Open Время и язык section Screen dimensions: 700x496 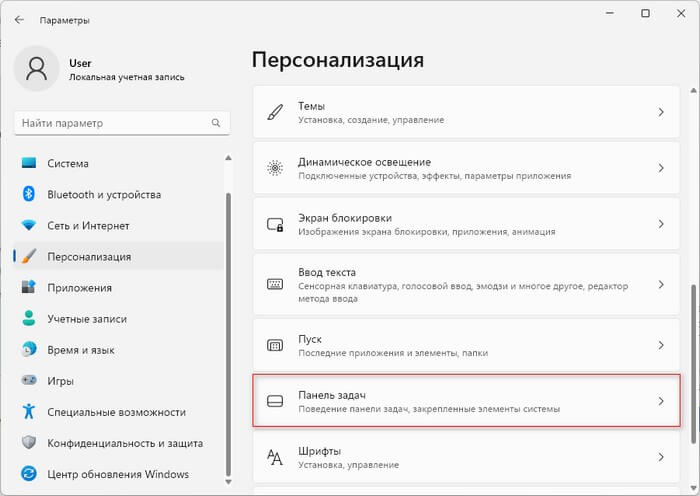click(x=118, y=350)
